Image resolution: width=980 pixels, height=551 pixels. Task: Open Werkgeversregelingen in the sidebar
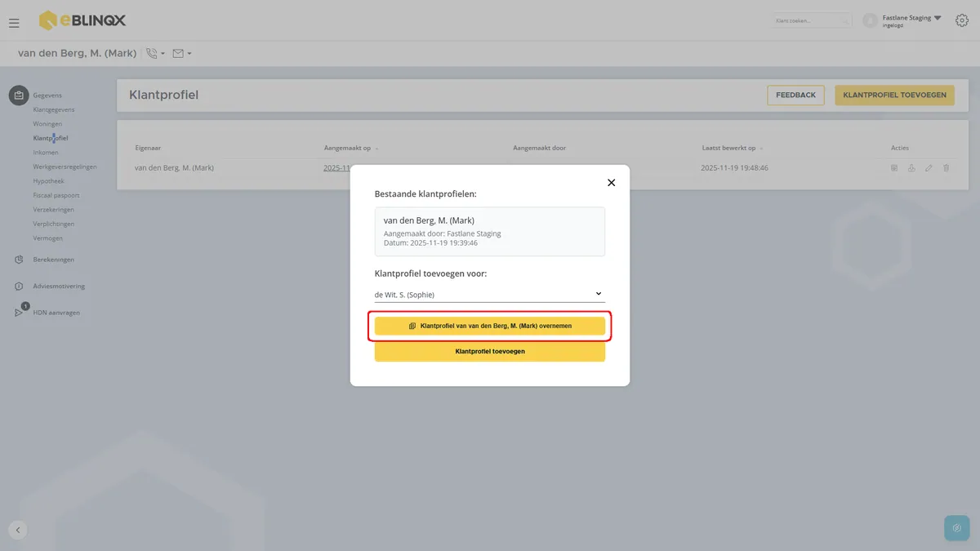[65, 167]
